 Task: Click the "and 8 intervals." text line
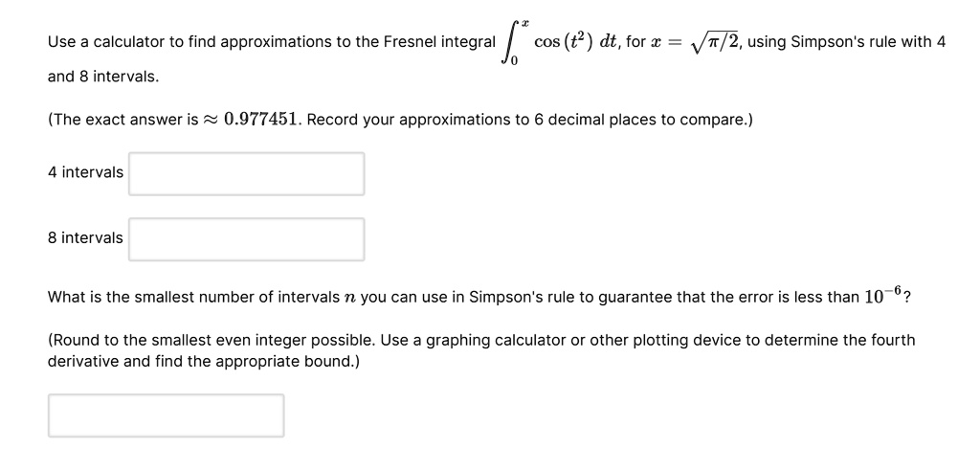tap(104, 76)
